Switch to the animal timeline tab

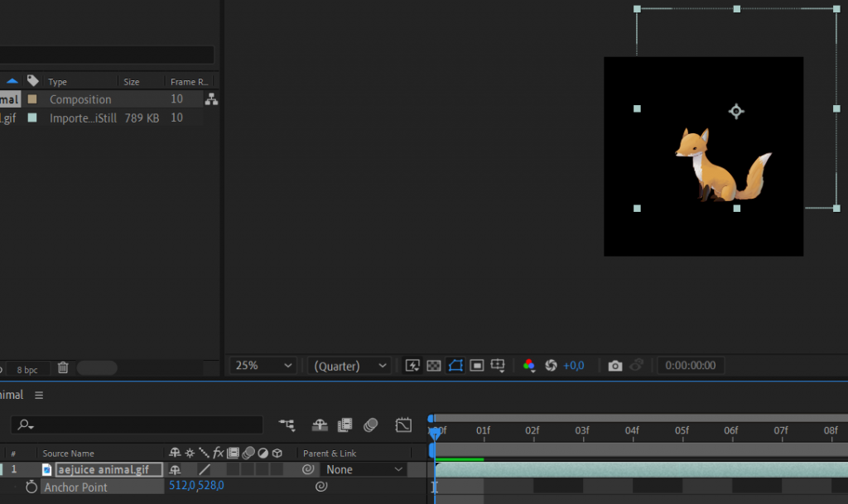(12, 395)
